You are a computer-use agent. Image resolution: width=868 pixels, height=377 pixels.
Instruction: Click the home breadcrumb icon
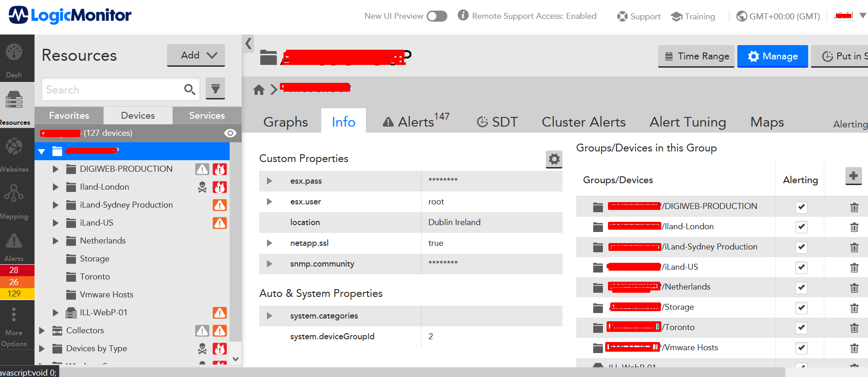[x=259, y=89]
